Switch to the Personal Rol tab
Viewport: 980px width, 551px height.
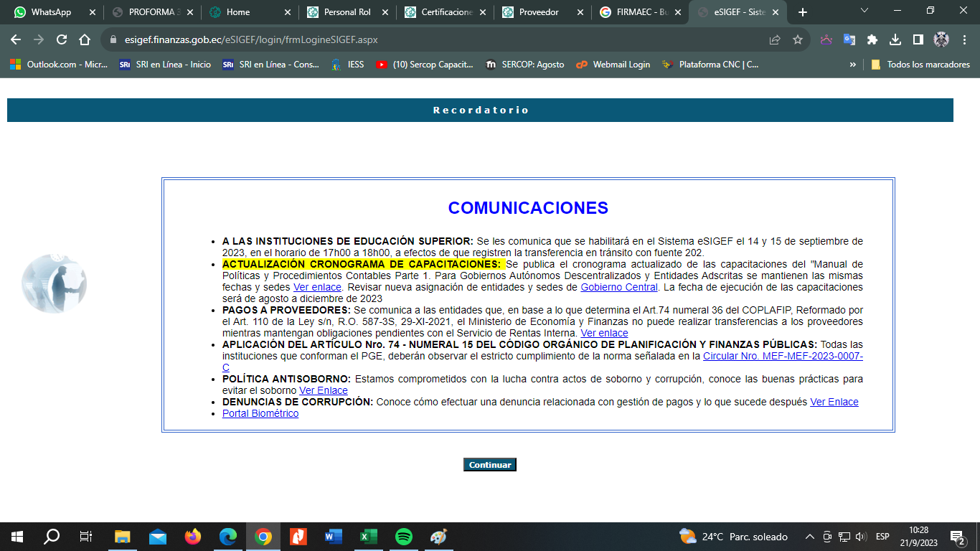tap(347, 12)
